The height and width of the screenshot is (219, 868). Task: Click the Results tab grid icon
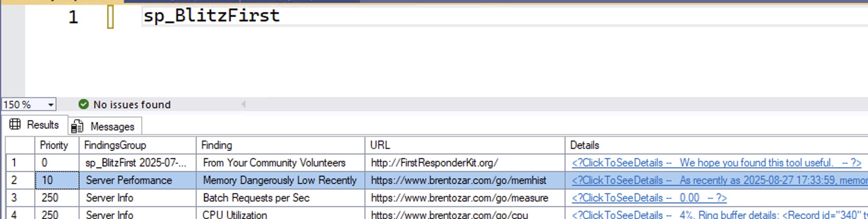tap(15, 124)
